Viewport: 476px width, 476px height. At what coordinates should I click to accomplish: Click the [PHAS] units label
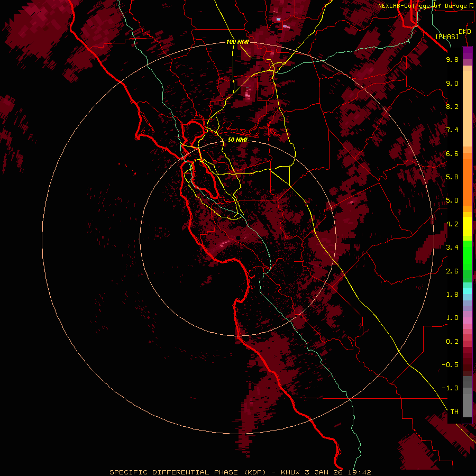click(447, 37)
